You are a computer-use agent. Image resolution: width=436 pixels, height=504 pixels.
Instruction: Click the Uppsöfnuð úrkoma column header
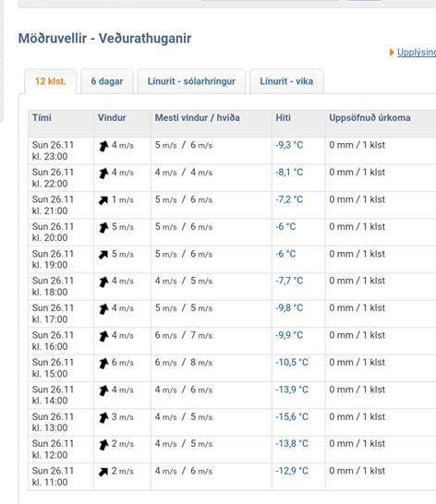coord(369,117)
